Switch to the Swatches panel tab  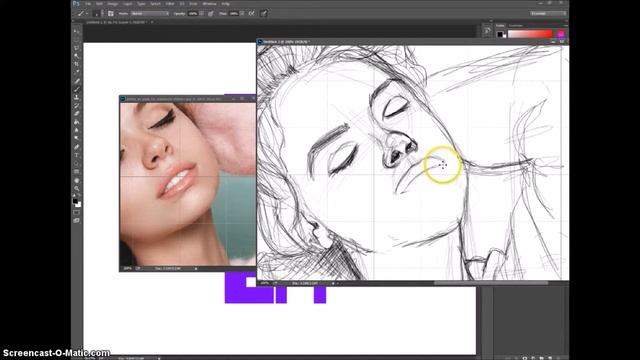[x=516, y=25]
